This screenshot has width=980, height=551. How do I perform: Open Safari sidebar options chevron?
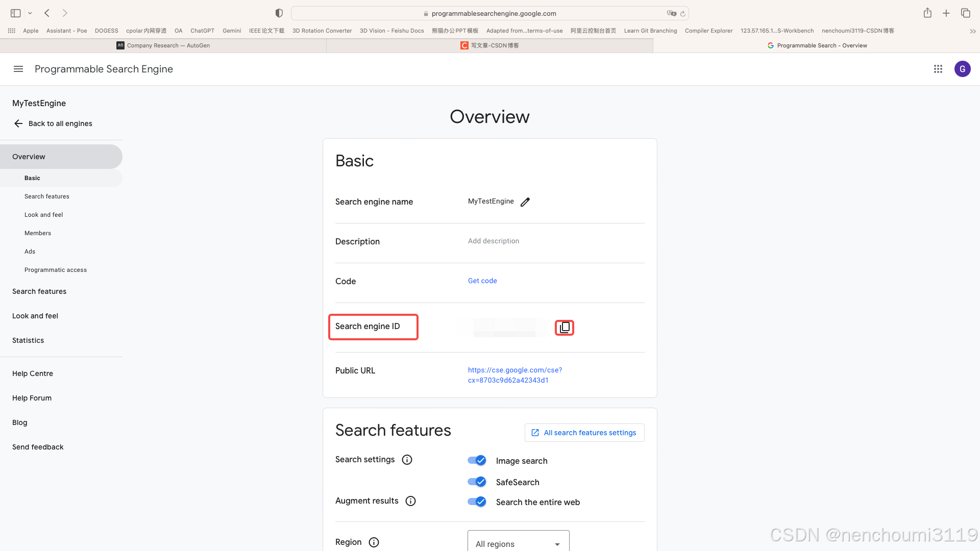tap(30, 13)
